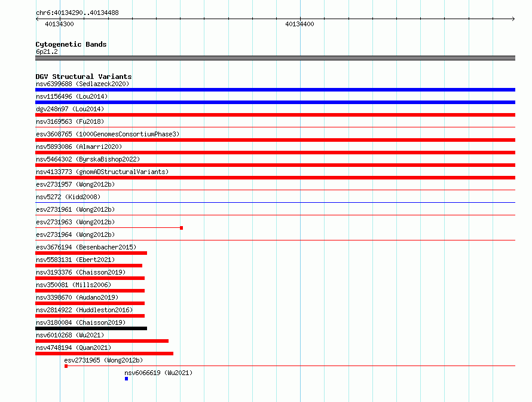Click nsv3398670 (Audano2019) label

tap(77, 297)
